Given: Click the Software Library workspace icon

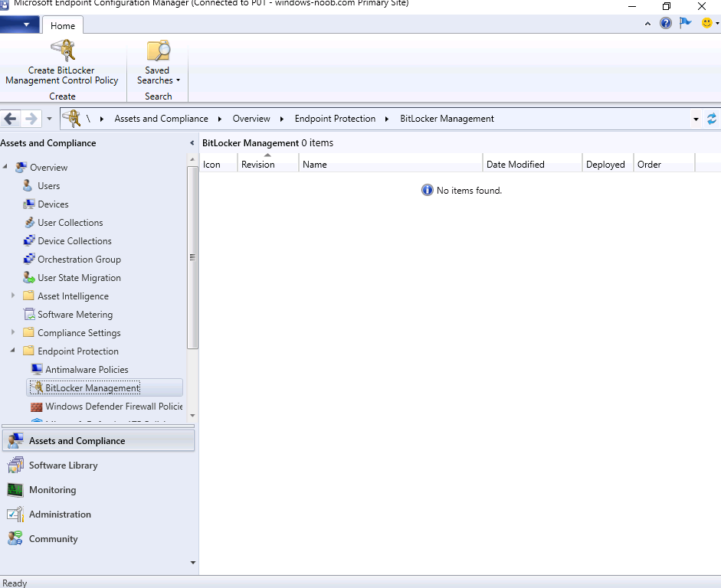Looking at the screenshot, I should 15,465.
